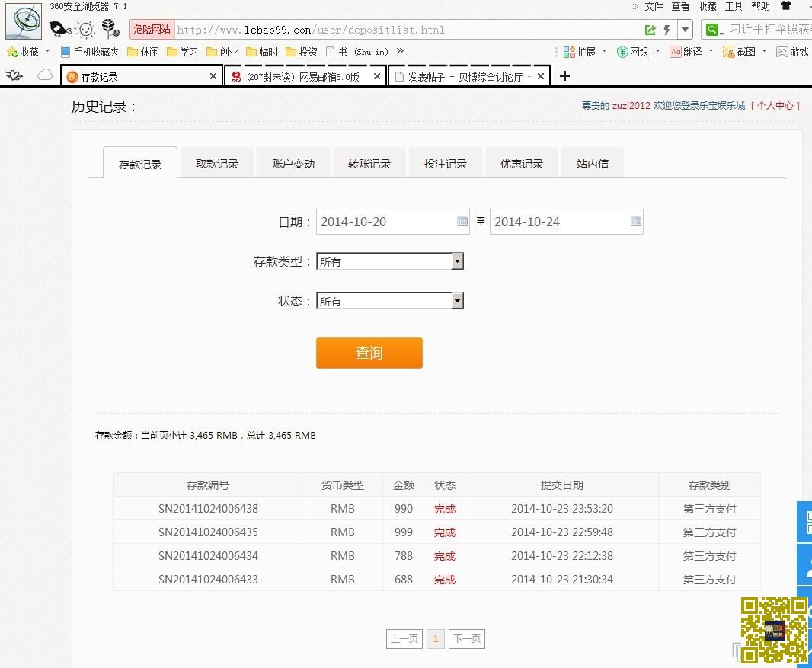Click page number 1 button
This screenshot has width=812, height=668.
click(436, 638)
